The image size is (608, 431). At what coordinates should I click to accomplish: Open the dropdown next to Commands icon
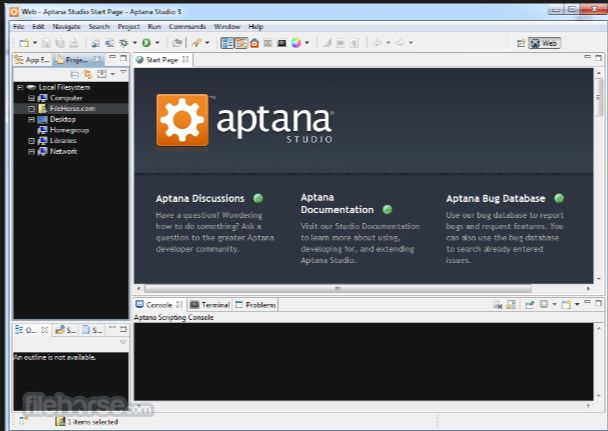(207, 43)
